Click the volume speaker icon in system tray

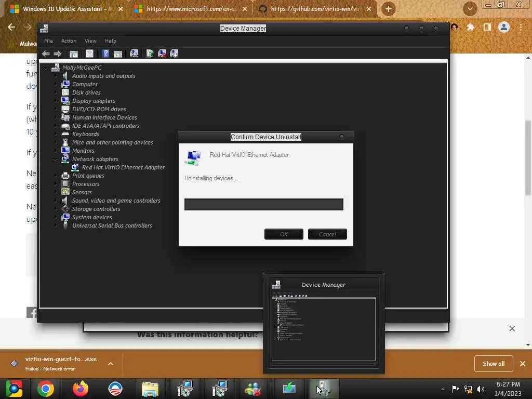click(481, 389)
